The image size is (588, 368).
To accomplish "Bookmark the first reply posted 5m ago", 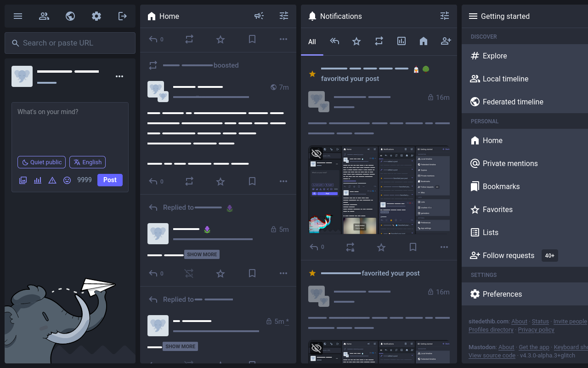I will pos(252,274).
